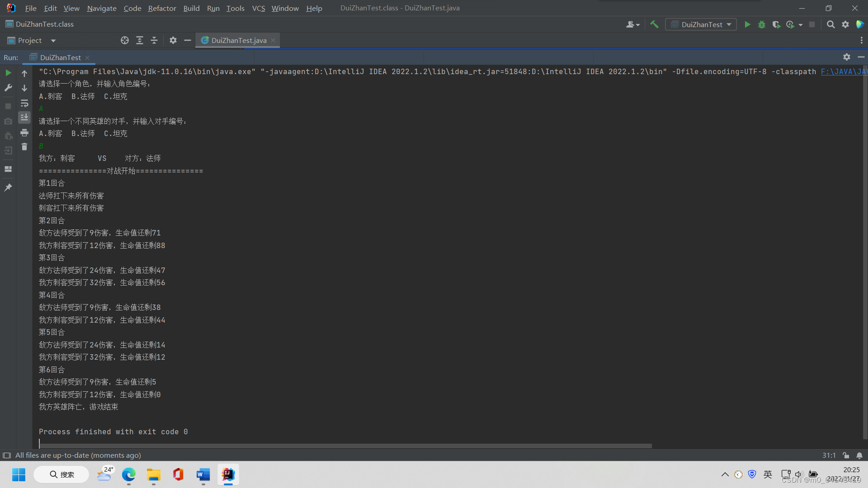Select opened file target icon in Project
This screenshot has height=488, width=868.
[125, 40]
